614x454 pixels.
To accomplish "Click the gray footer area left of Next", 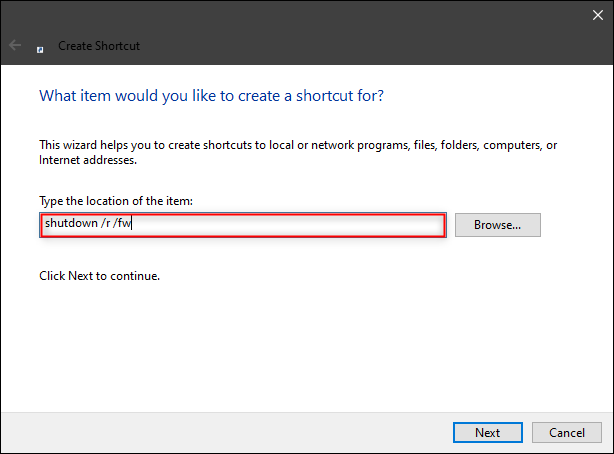I will (x=220, y=432).
